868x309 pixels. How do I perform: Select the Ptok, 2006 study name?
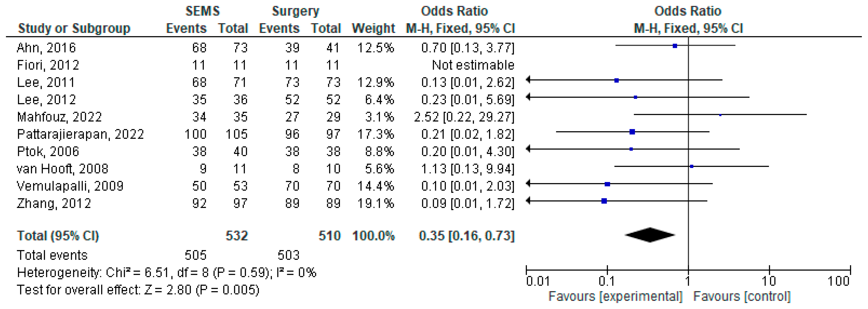click(x=48, y=152)
